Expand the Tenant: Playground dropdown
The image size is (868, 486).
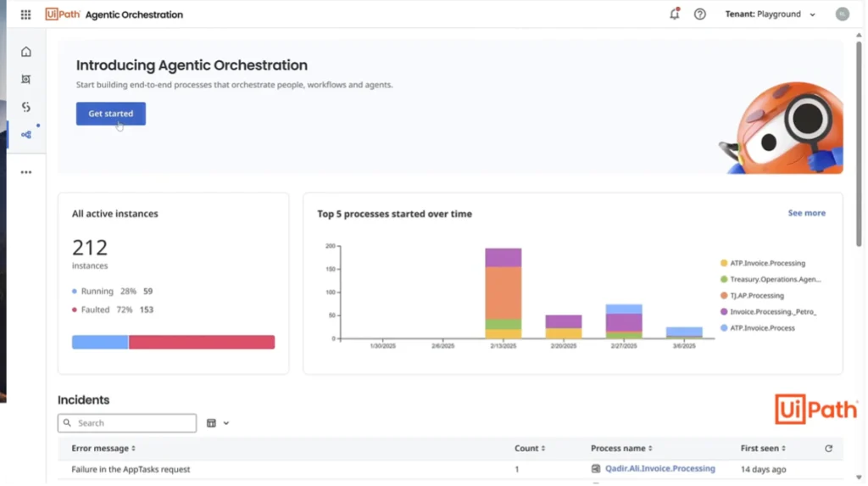[770, 14]
